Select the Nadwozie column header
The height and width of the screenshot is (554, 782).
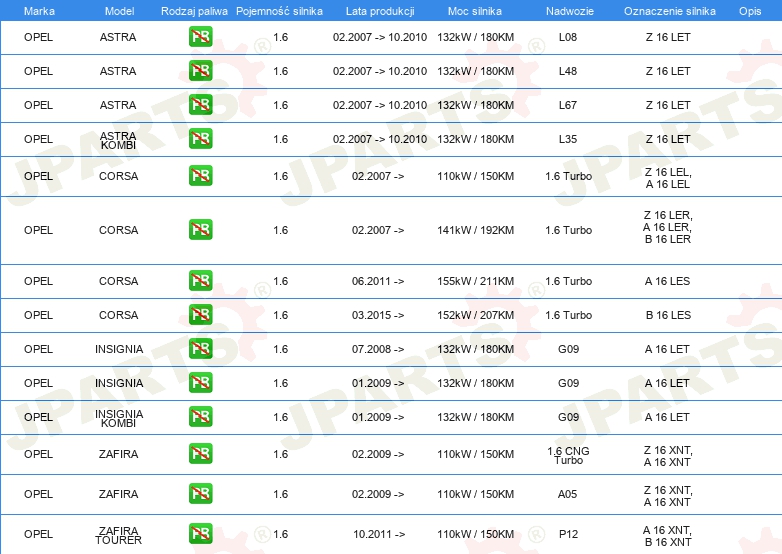tap(567, 11)
